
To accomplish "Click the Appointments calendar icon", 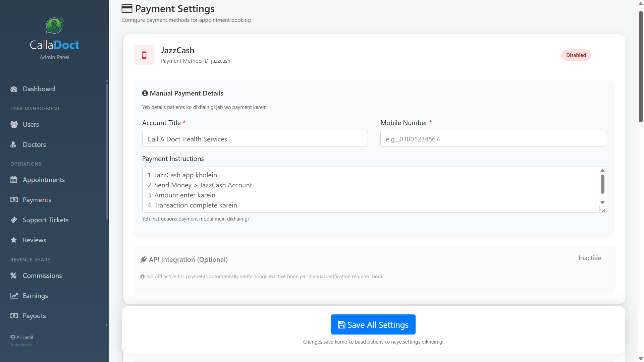I will click(x=14, y=180).
